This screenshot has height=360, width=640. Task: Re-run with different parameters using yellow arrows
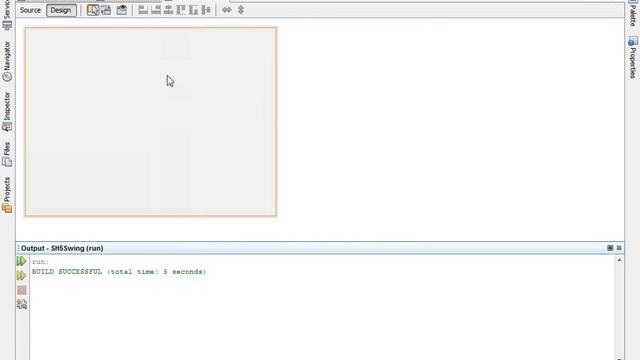22,276
